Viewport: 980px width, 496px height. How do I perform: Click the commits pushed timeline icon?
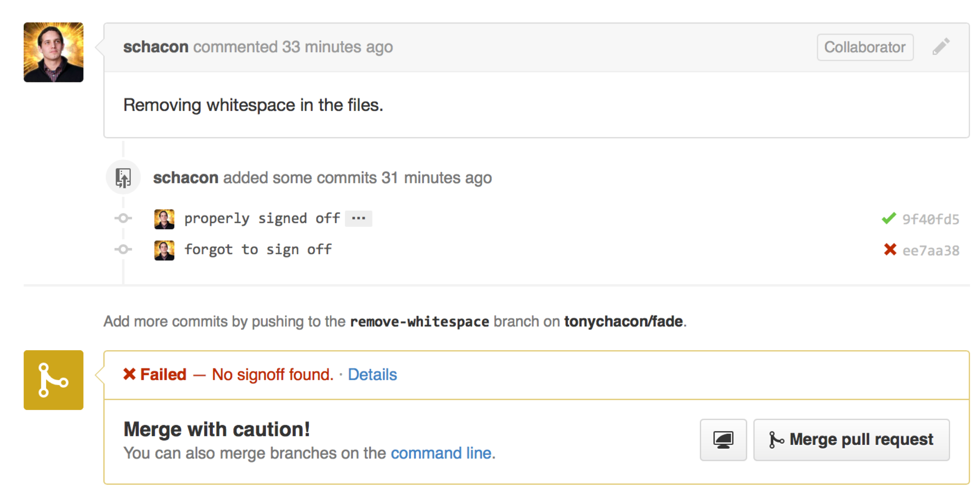123,178
